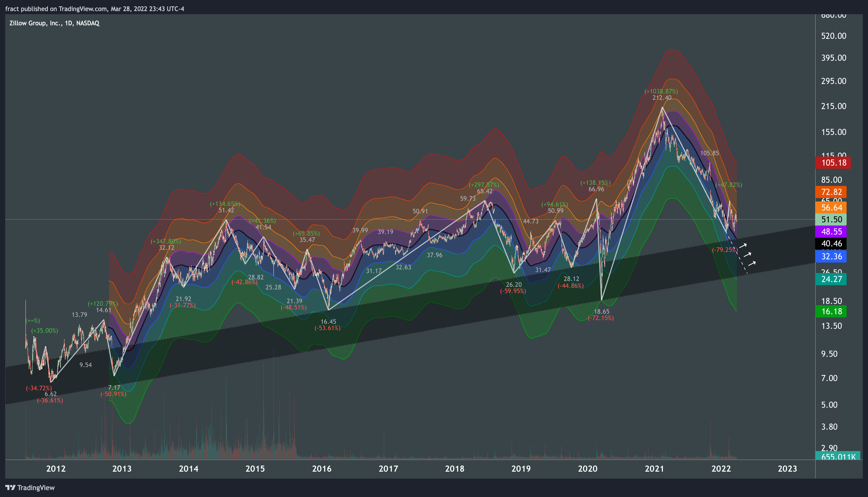Click the (+120.79%) gain annotation
The width and height of the screenshot is (868, 497).
(103, 304)
